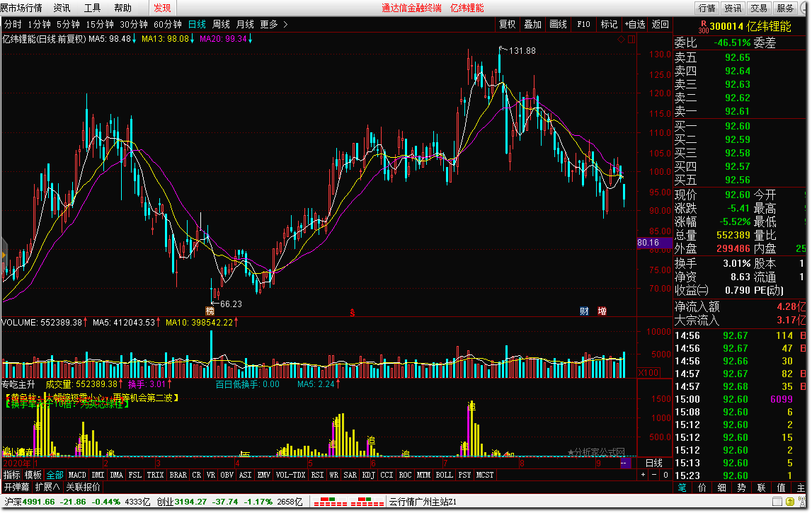Image resolution: width=812 pixels, height=513 pixels.
Task: Open the 复权 adjustment option
Action: 507,24
